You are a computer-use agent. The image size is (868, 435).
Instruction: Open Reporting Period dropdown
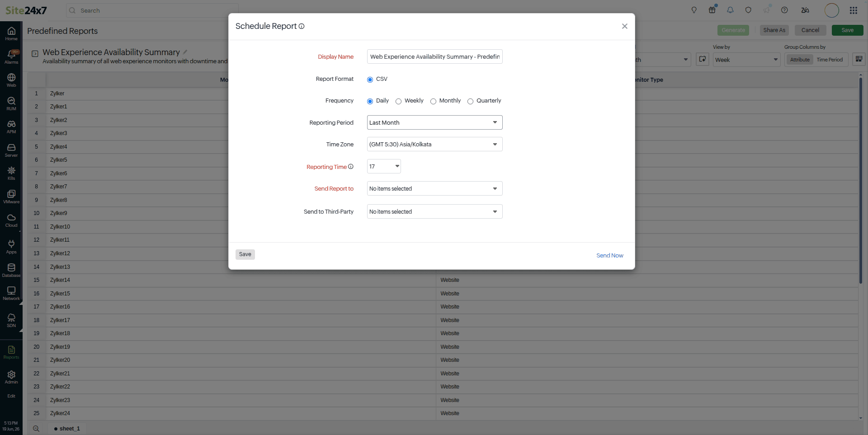pos(434,122)
